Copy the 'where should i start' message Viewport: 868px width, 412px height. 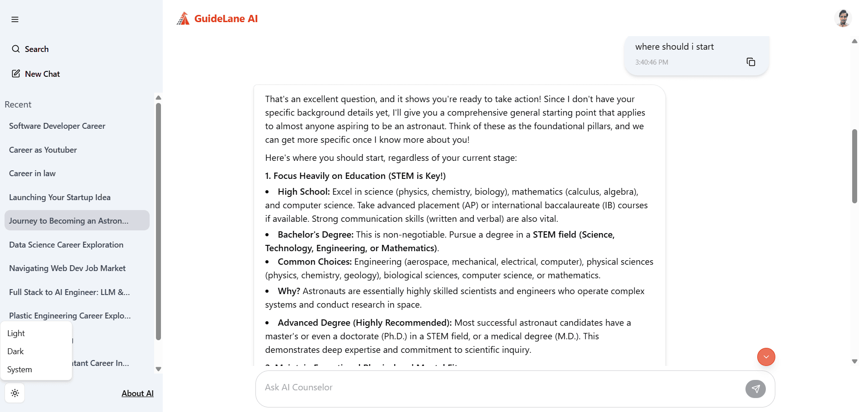[750, 62]
